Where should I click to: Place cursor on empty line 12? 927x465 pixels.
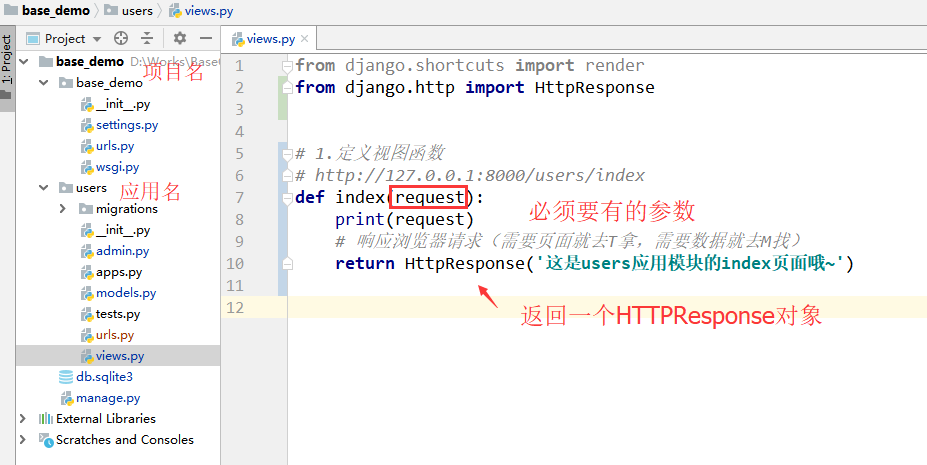[607, 307]
